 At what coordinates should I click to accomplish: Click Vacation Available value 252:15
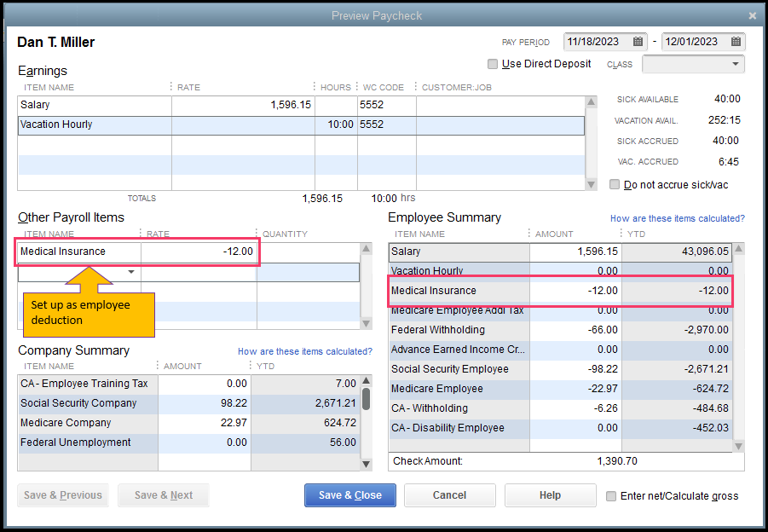click(724, 120)
